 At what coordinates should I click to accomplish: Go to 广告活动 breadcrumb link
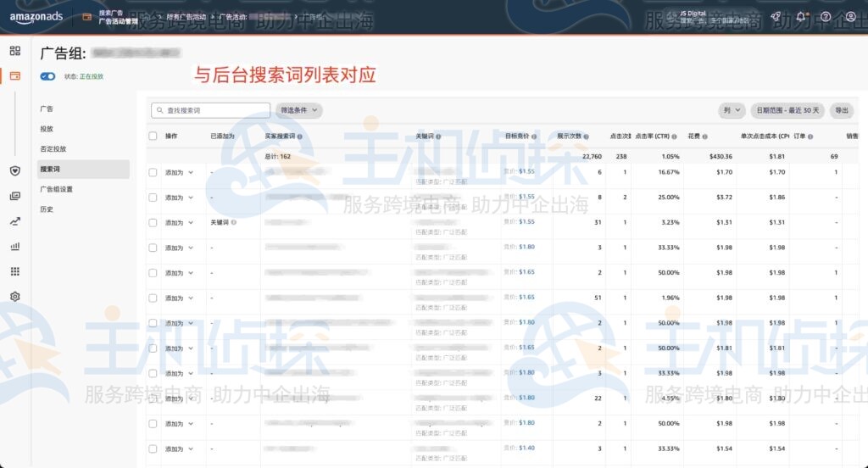[x=233, y=17]
